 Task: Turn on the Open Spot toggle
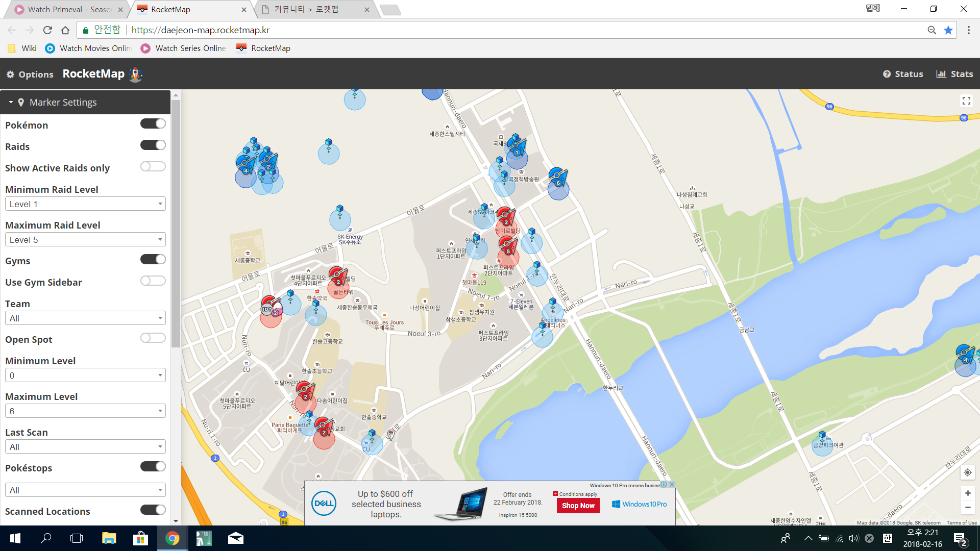[x=153, y=338]
